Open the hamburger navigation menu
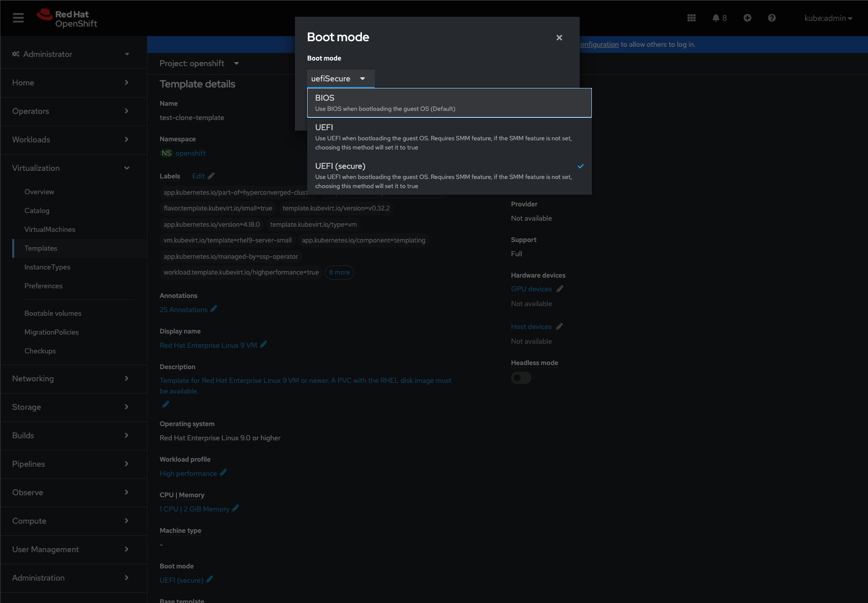Image resolution: width=868 pixels, height=603 pixels. pyautogui.click(x=18, y=18)
